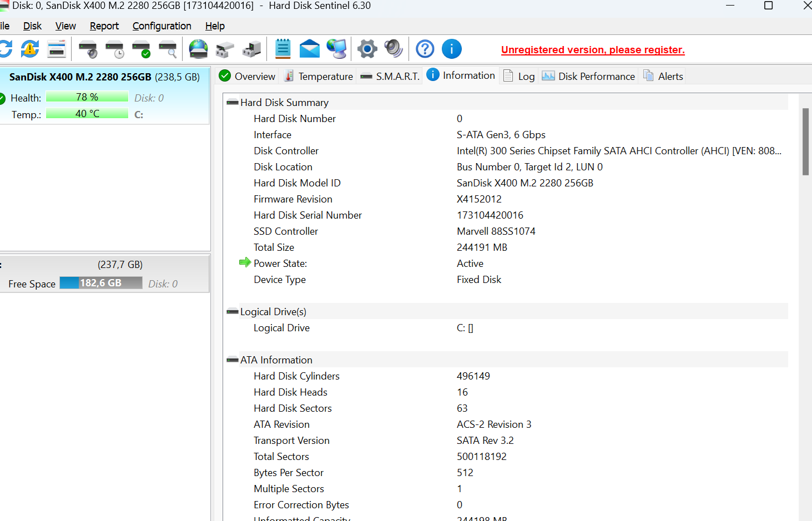Switch to the S.M.A.R.T. tab

[390, 76]
